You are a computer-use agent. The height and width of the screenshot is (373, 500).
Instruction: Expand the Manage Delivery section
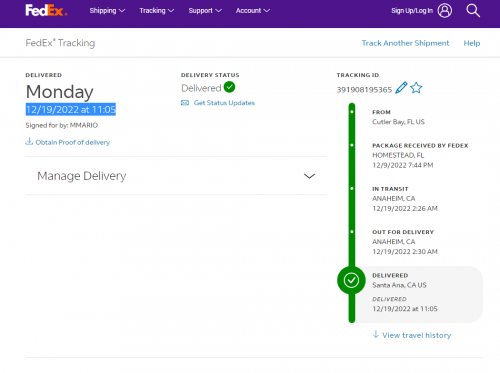coord(176,176)
